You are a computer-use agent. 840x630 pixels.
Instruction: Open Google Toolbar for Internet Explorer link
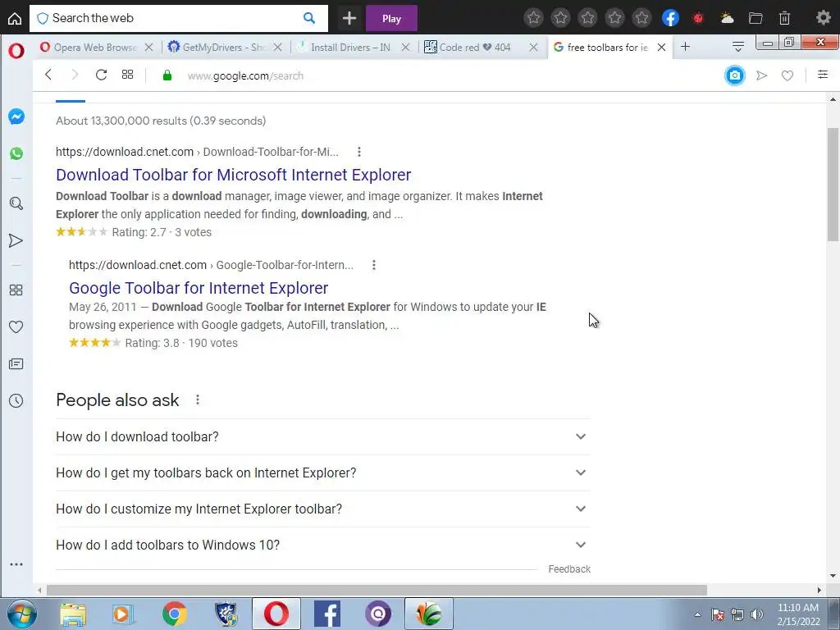(199, 288)
